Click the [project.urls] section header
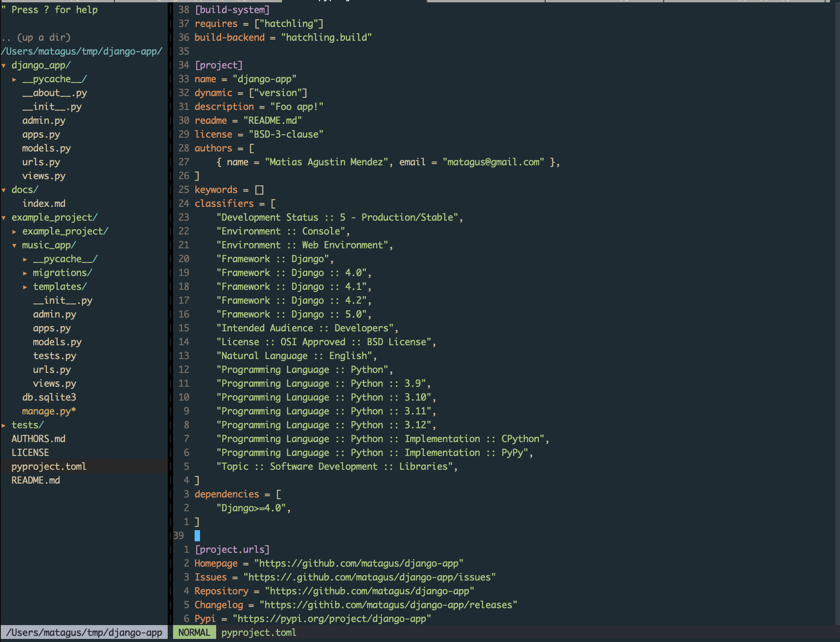The height and width of the screenshot is (642, 840). coord(232,550)
